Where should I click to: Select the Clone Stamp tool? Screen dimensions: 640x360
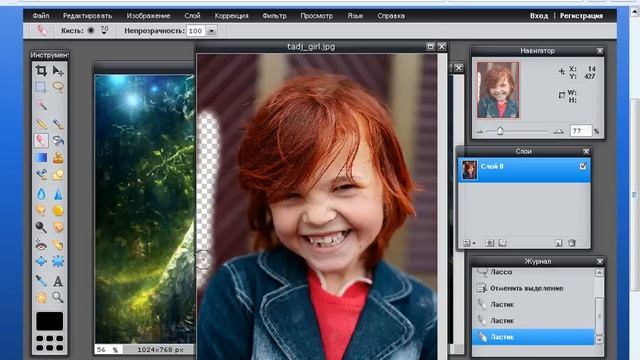coord(58,158)
